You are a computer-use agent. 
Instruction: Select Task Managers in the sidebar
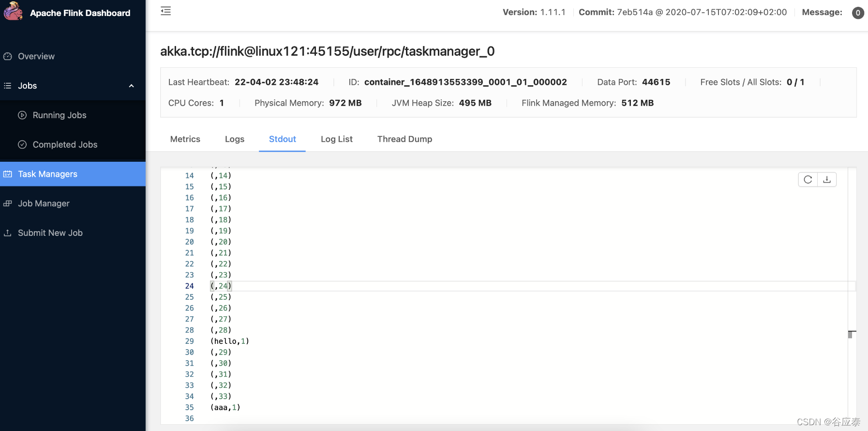tap(73, 174)
